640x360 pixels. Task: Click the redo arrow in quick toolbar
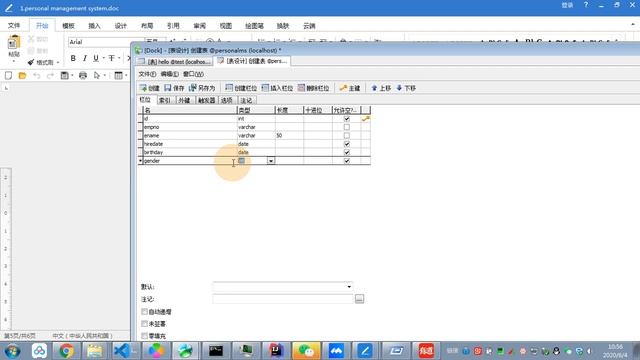click(50, 76)
